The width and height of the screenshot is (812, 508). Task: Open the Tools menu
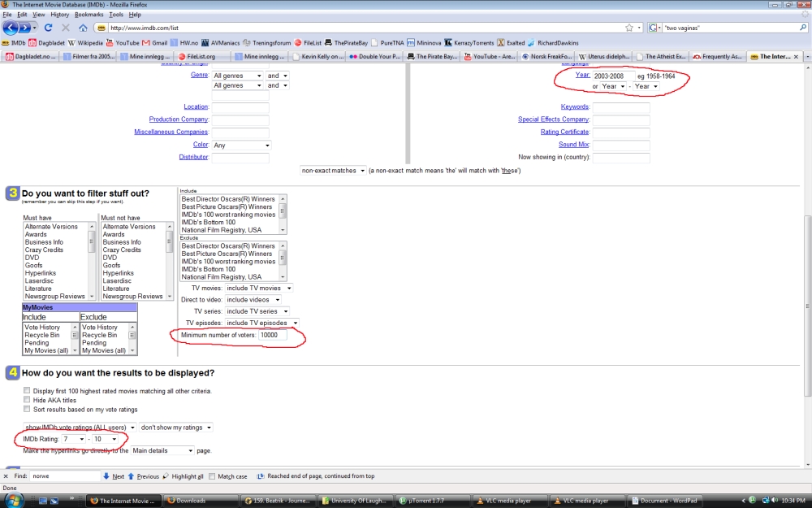tap(116, 15)
